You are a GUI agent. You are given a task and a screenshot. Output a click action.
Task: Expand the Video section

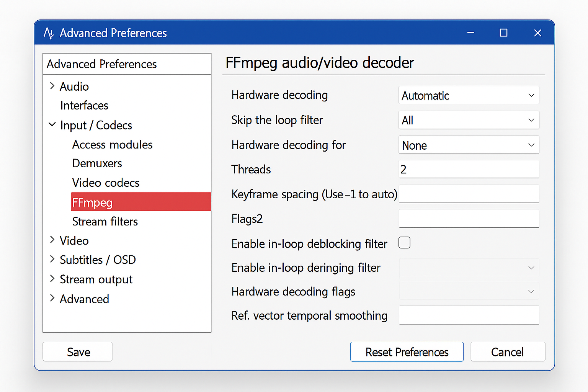pyautogui.click(x=52, y=240)
